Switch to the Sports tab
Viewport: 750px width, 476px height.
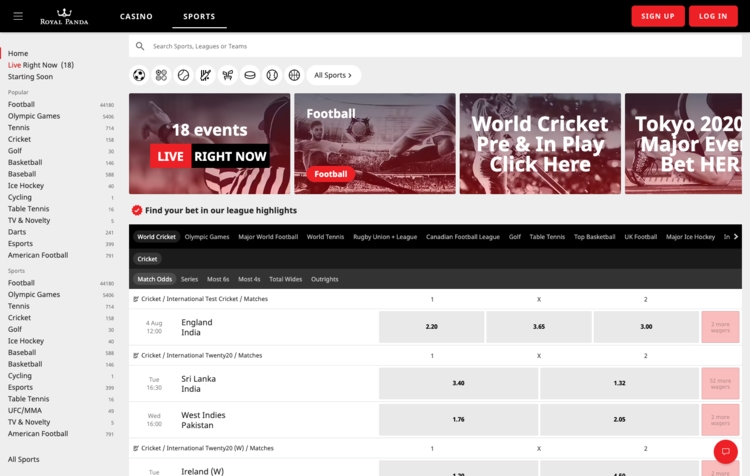(199, 16)
